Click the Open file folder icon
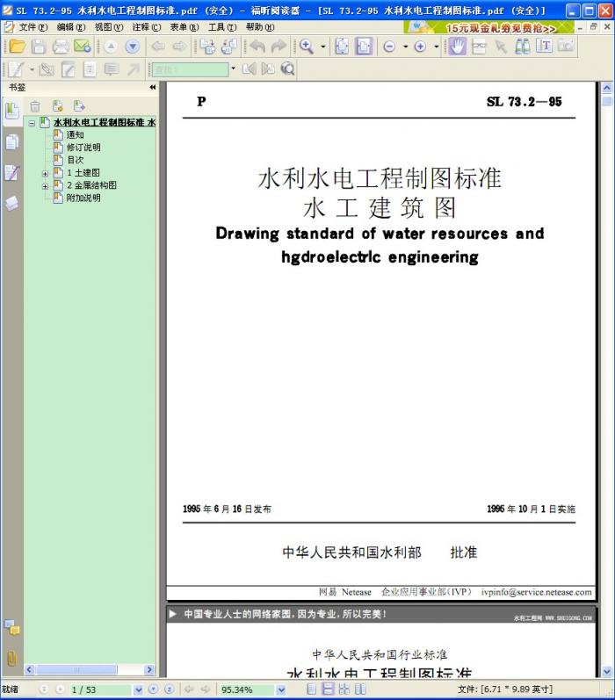Image resolution: width=615 pixels, height=700 pixels. [17, 47]
